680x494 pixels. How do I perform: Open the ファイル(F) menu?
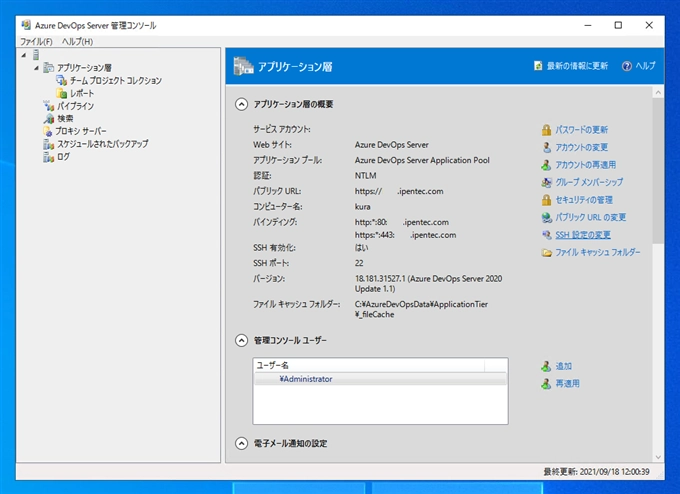(36, 42)
